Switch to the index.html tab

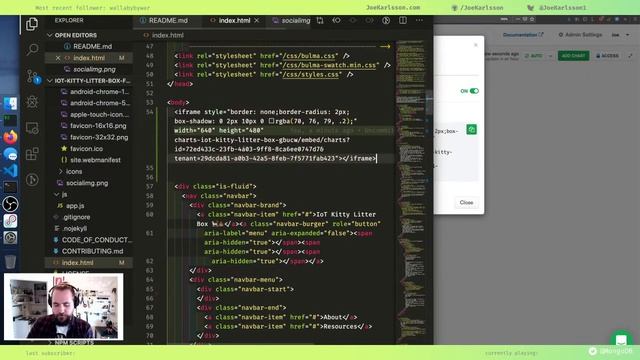tap(234, 20)
